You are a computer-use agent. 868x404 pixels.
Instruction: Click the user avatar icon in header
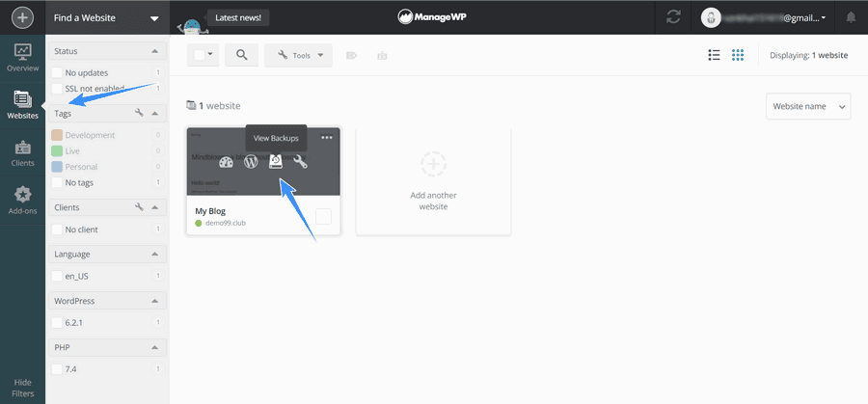coord(712,17)
